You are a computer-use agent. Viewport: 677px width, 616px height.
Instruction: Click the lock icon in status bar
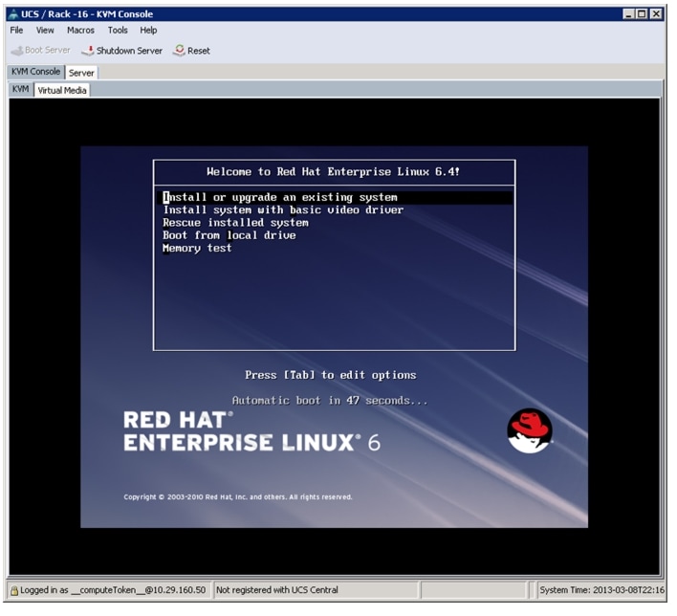[x=14, y=591]
